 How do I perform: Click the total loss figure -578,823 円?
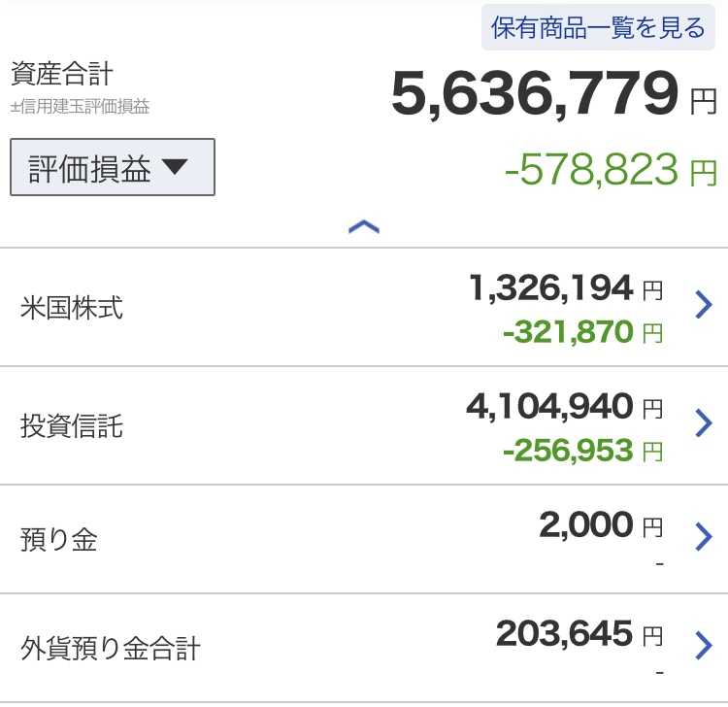pyautogui.click(x=611, y=170)
